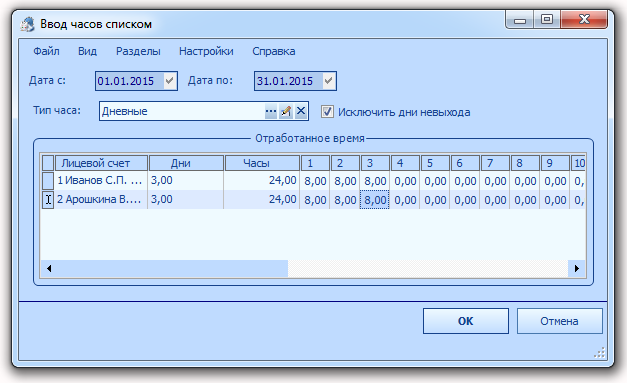Click day 1 cell 8,00 for Иванов
627x383 pixels.
click(x=315, y=181)
